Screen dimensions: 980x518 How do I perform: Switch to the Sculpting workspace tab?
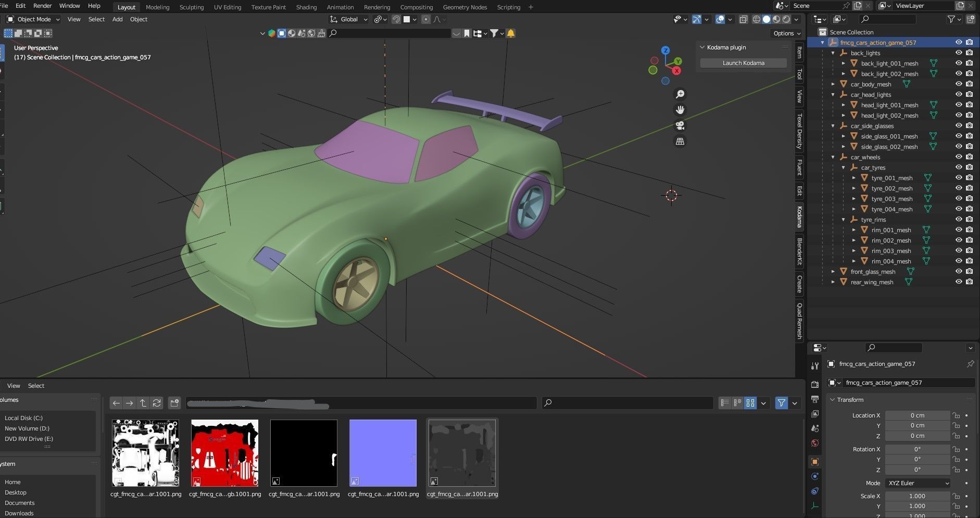click(192, 7)
